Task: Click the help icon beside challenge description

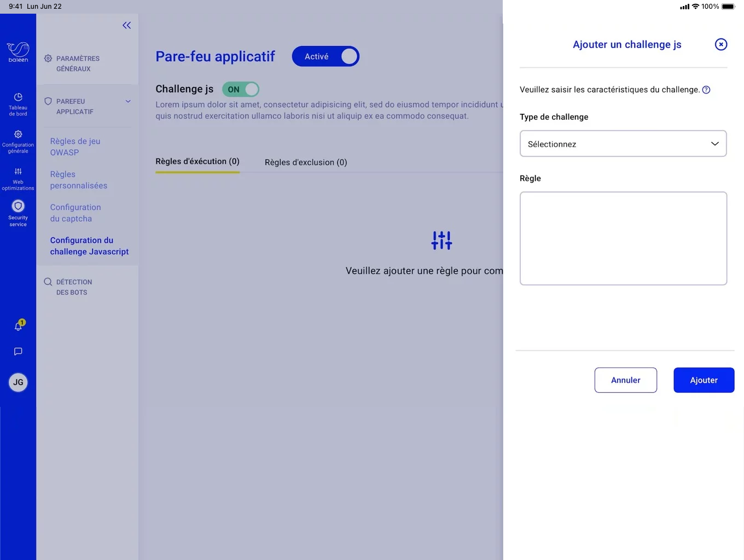Action: click(x=706, y=90)
